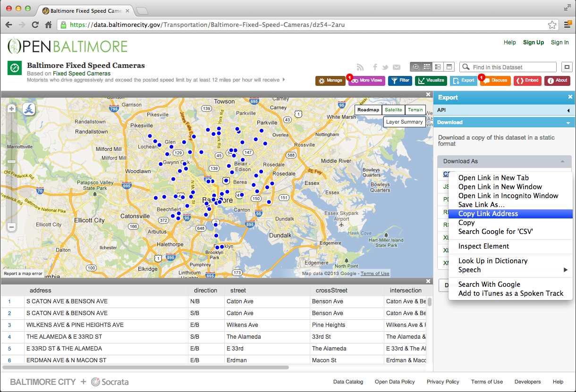The height and width of the screenshot is (392, 576).
Task: Collapse the Download As list
Action: point(504,161)
